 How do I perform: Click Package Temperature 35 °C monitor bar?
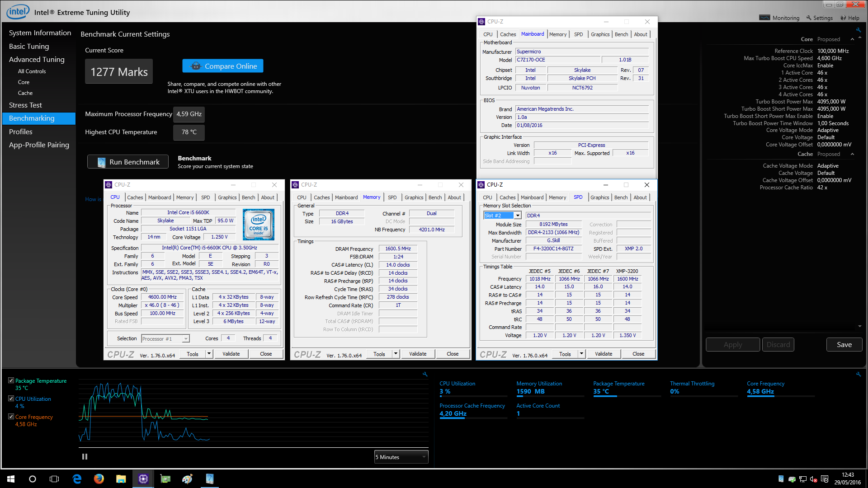click(x=627, y=396)
